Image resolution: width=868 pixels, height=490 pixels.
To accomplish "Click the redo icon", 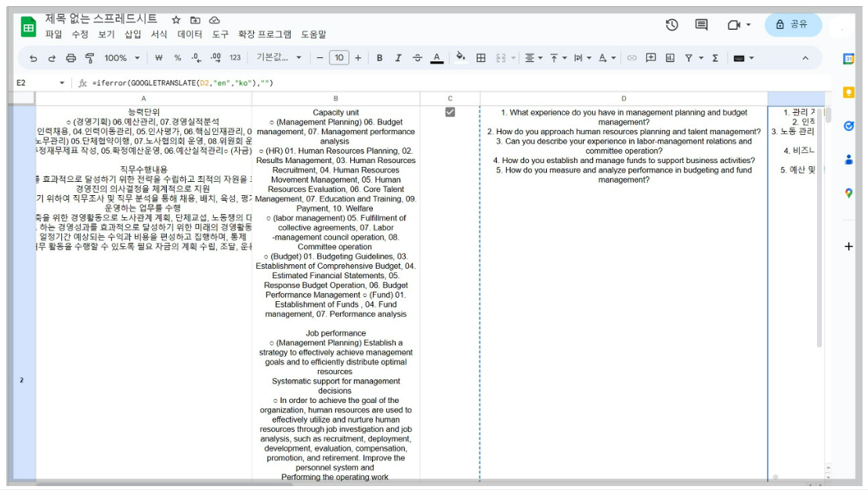I will [52, 58].
